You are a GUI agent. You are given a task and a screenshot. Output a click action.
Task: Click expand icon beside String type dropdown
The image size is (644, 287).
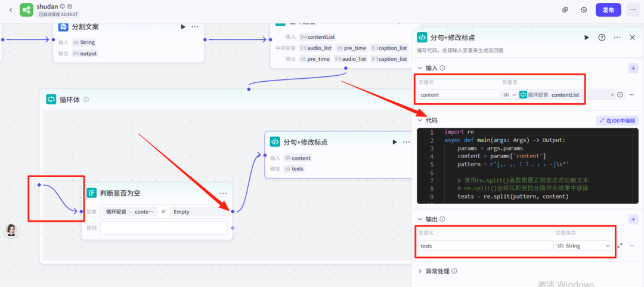tap(620, 245)
